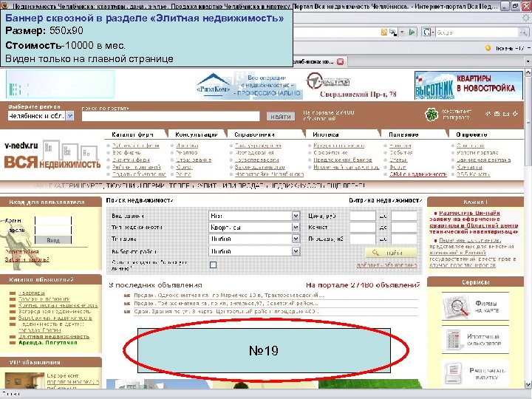
Task: Open the Справочники menu
Action: (x=254, y=134)
